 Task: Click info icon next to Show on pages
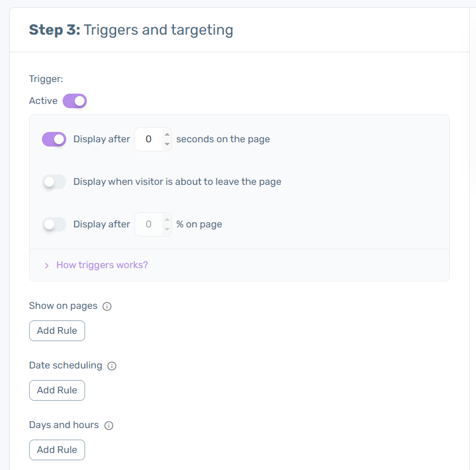107,306
